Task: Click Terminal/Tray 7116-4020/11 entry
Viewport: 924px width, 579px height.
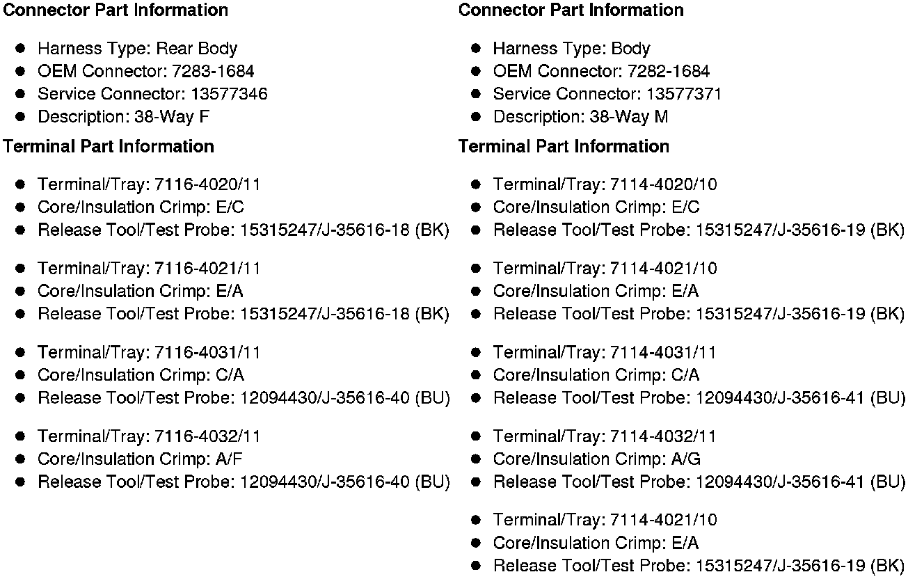Action: (149, 184)
